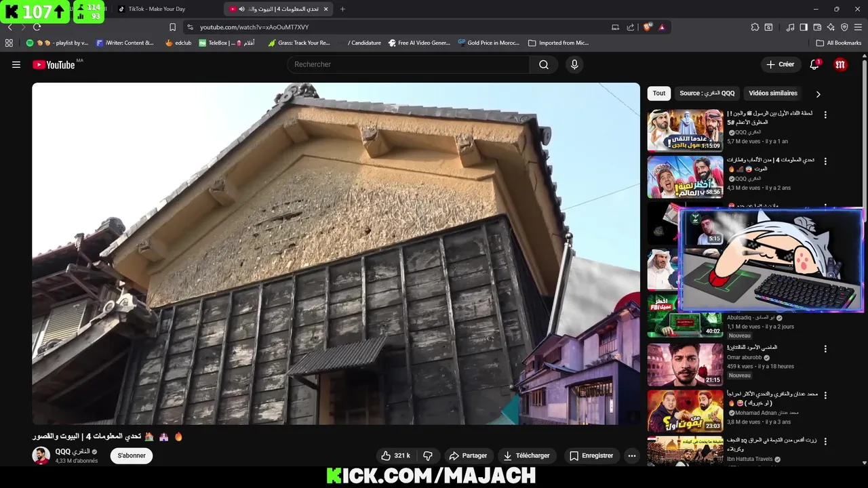
Task: Open options for Omar aburobb video
Action: [x=825, y=349]
